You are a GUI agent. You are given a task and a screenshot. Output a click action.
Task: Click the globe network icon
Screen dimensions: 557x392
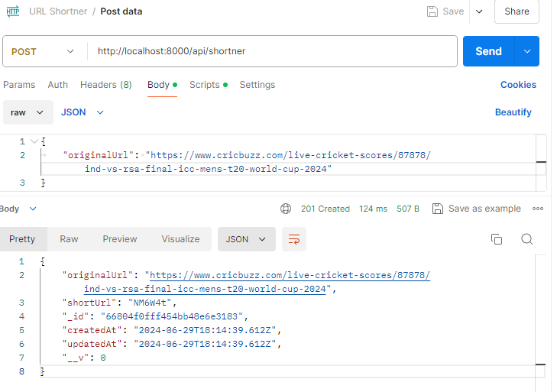coord(286,209)
